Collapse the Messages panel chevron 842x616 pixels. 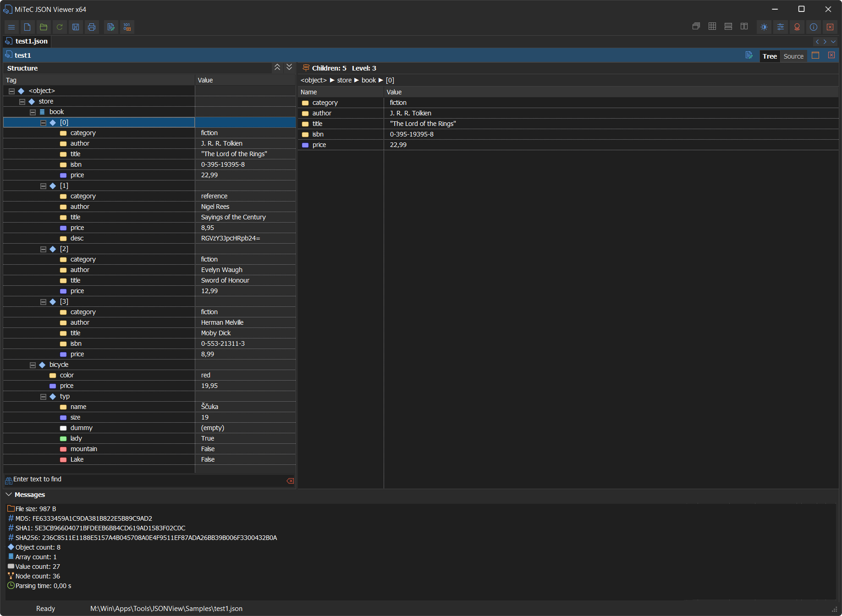9,495
